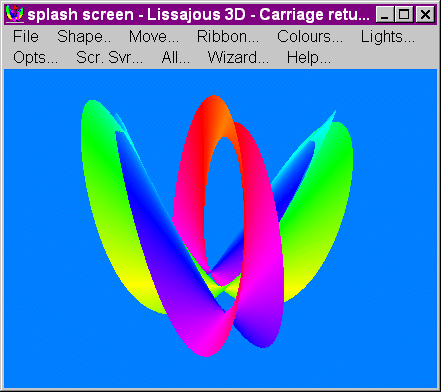
Task: Close the Lissajous 3D window
Action: pyautogui.click(x=425, y=15)
